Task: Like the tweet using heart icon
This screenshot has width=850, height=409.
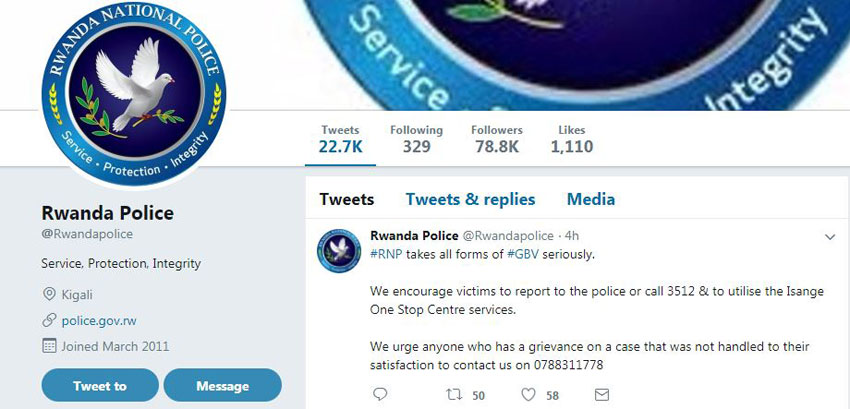Action: pos(529,395)
